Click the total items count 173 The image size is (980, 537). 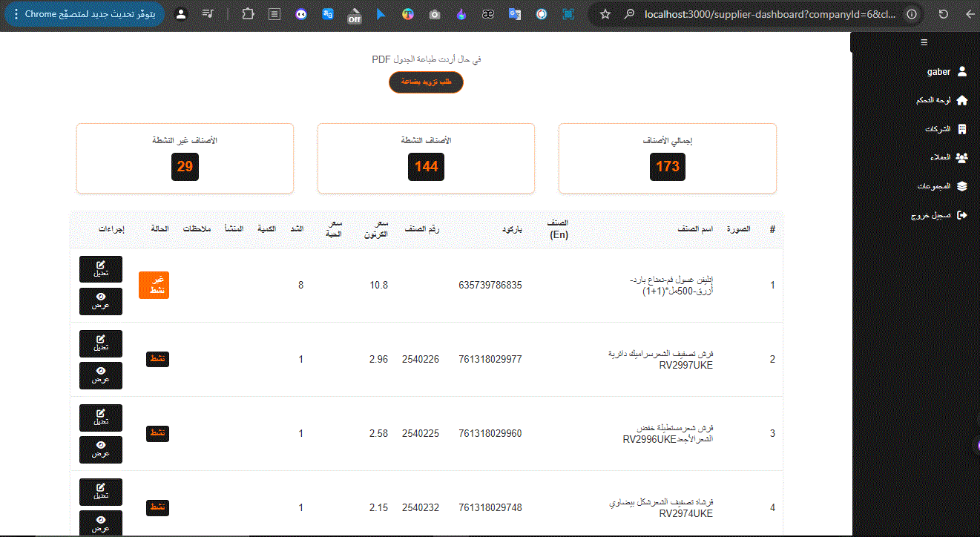pyautogui.click(x=668, y=167)
